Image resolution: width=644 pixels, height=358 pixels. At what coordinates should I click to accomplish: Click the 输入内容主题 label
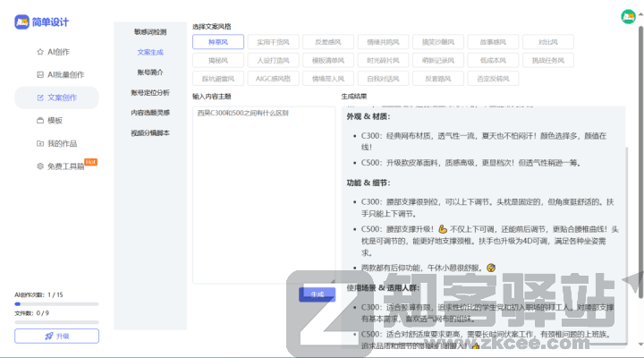point(212,97)
